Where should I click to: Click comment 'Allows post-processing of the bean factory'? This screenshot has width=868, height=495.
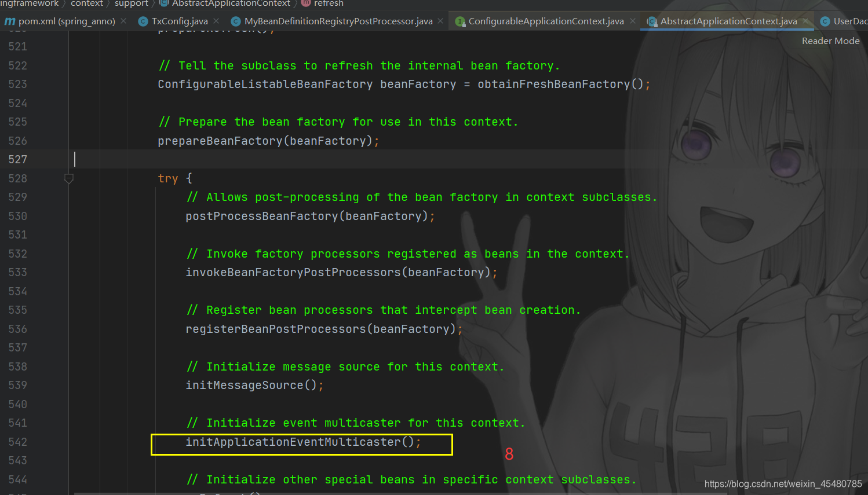[x=422, y=197]
